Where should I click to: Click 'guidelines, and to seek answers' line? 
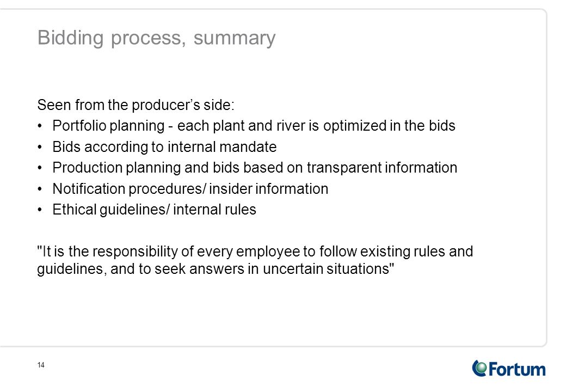(x=216, y=269)
